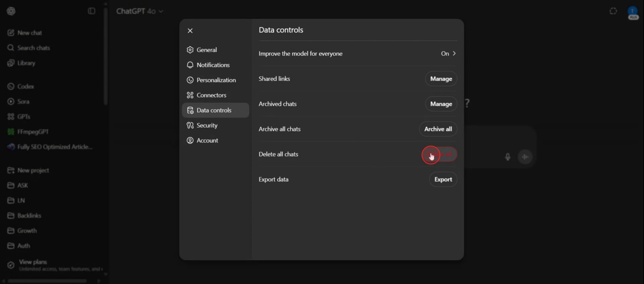Screen dimensions: 644x284
Task: Manage shared links
Action: [441, 79]
